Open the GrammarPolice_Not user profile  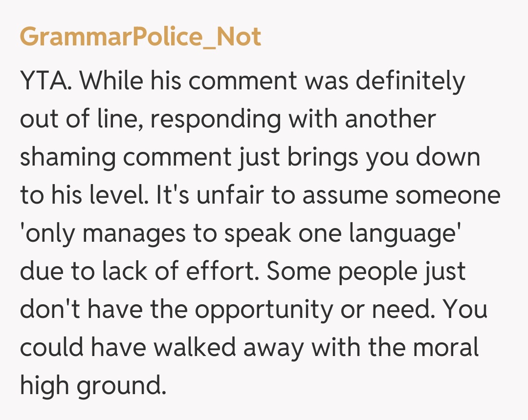pos(141,38)
